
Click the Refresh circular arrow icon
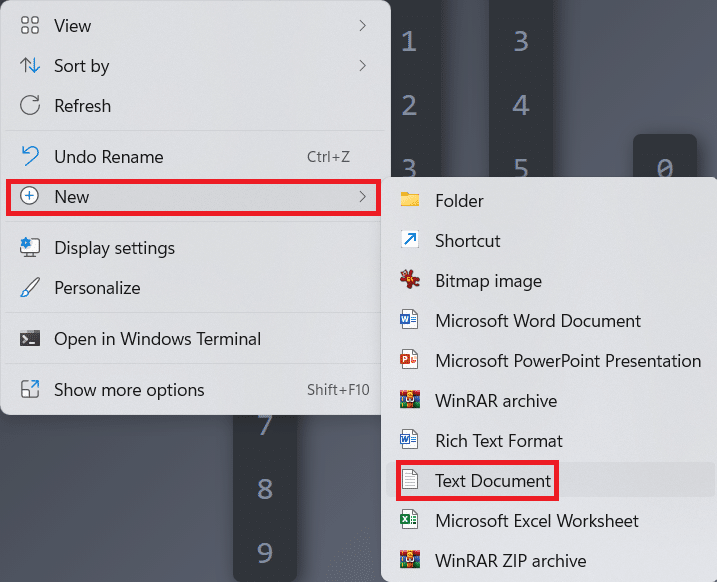30,106
